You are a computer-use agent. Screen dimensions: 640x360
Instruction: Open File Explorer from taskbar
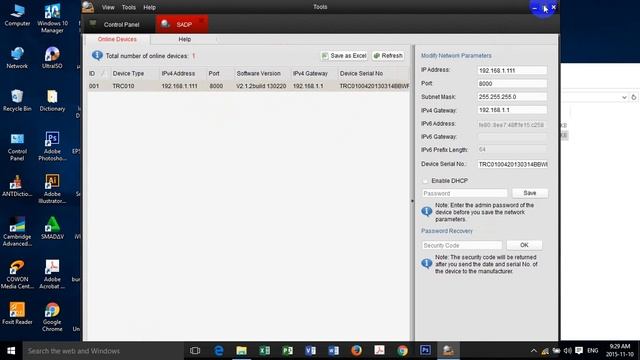tap(242, 351)
